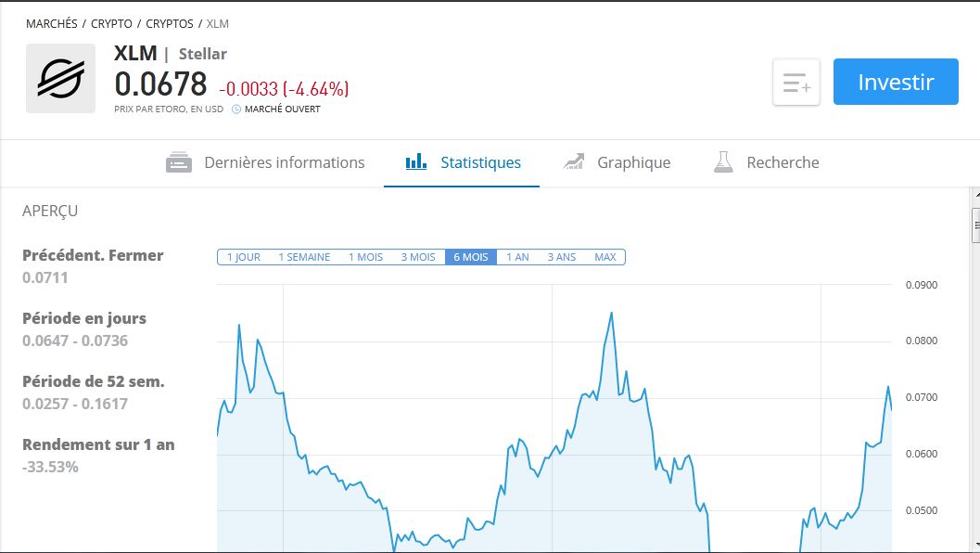Switch to the Statistiques tab

[462, 162]
